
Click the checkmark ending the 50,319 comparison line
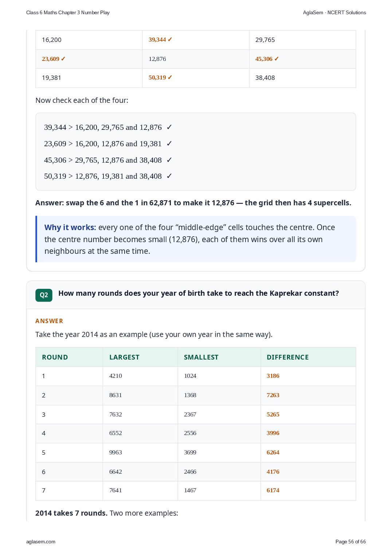point(169,176)
